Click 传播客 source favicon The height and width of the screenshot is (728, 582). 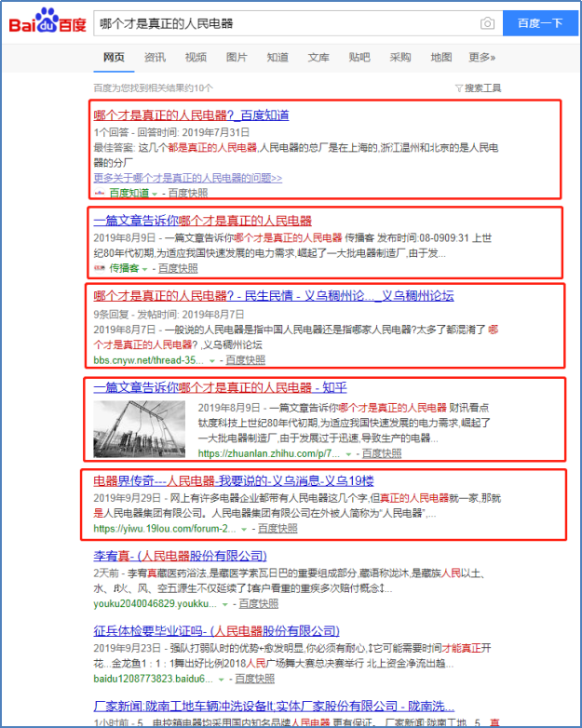100,268
